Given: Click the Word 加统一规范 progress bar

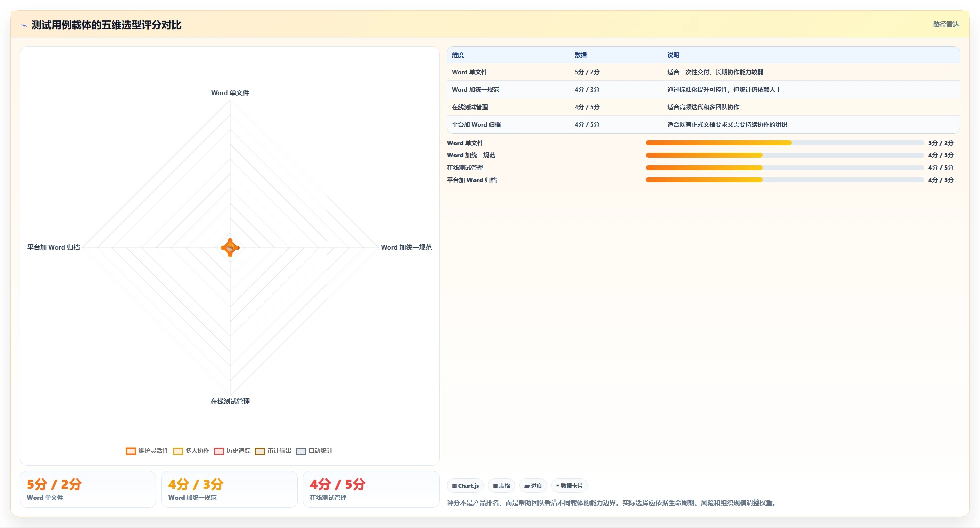Looking at the screenshot, I should tap(785, 155).
